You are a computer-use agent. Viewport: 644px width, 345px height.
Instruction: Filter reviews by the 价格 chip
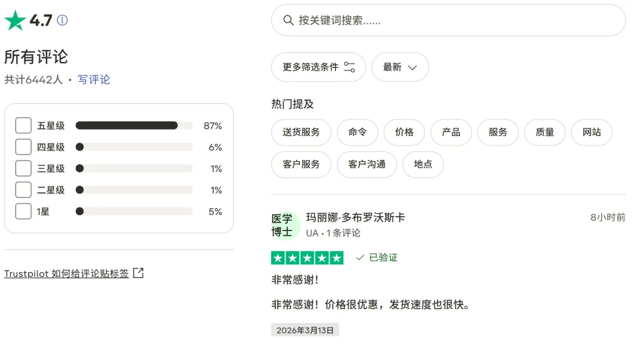pyautogui.click(x=404, y=133)
